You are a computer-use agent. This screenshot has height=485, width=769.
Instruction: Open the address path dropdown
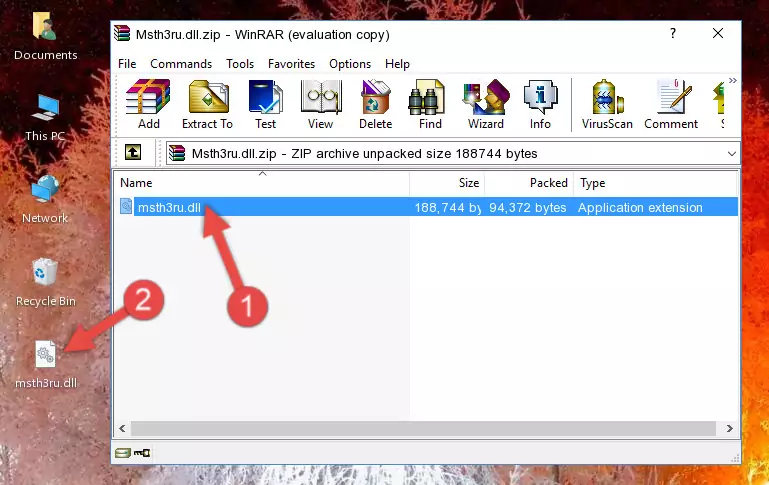click(731, 153)
